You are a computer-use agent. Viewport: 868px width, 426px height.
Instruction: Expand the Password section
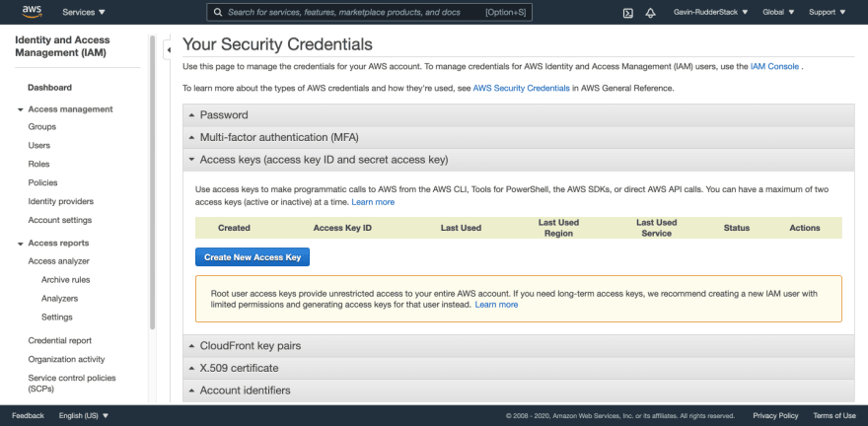[x=224, y=115]
